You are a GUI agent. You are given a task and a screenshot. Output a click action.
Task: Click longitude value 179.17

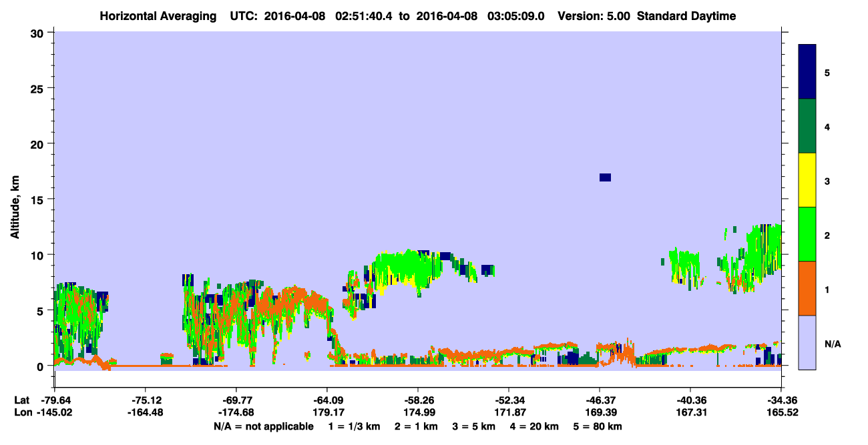coord(327,412)
